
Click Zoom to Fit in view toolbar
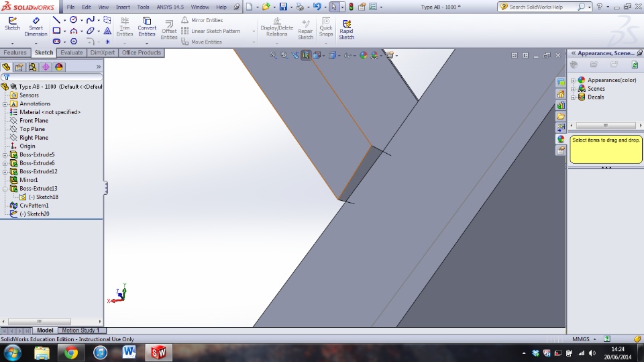click(273, 55)
